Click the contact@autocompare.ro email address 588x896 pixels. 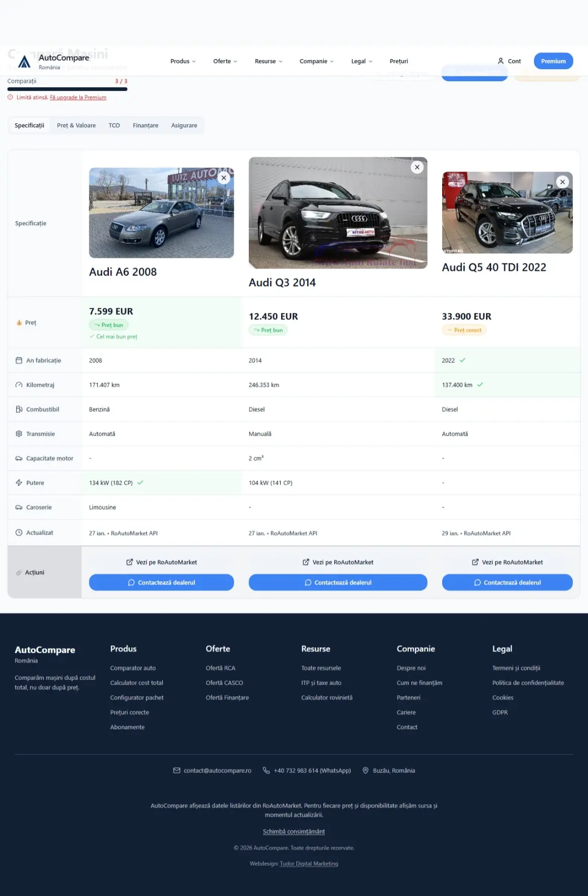218,770
